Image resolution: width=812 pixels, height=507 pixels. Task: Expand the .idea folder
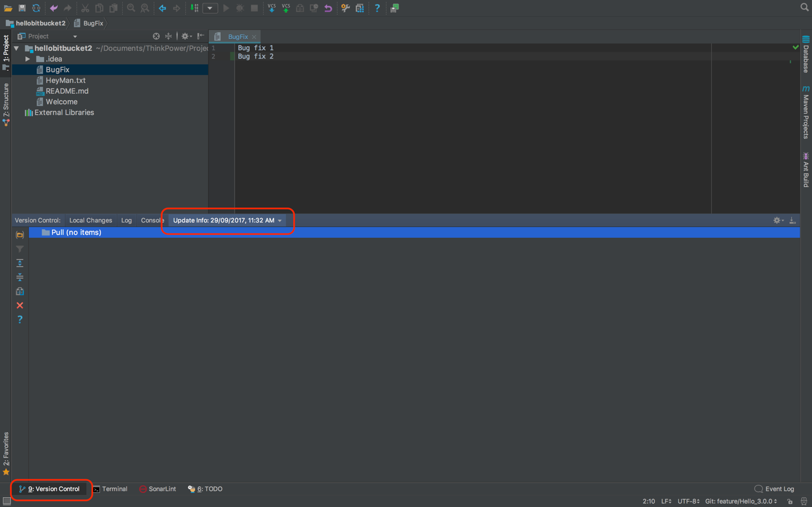[x=27, y=59]
